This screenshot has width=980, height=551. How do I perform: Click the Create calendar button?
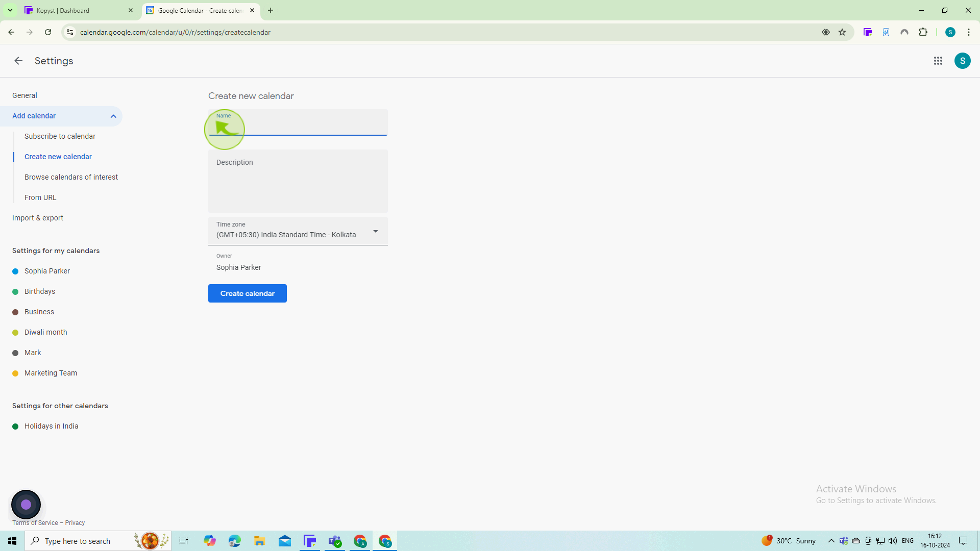coord(248,293)
